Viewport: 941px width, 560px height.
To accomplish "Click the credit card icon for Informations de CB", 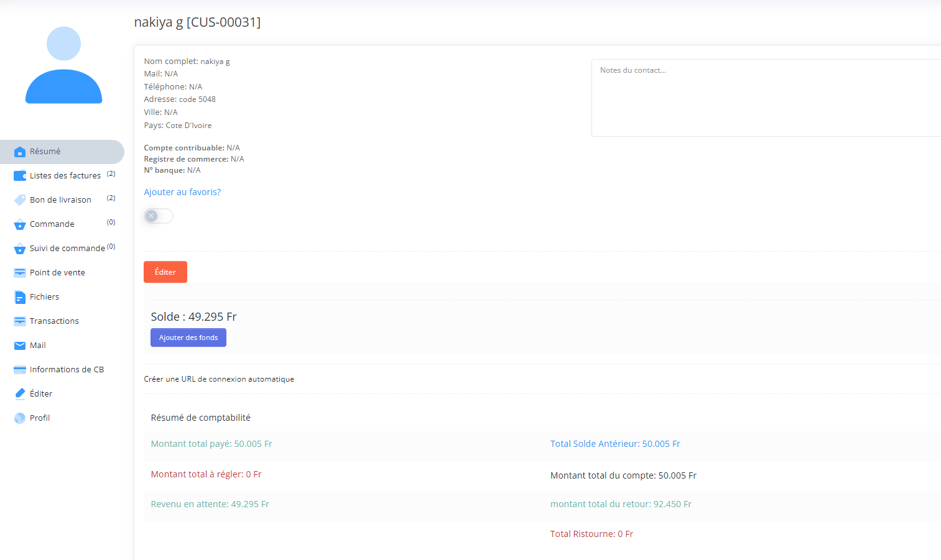I will (20, 370).
